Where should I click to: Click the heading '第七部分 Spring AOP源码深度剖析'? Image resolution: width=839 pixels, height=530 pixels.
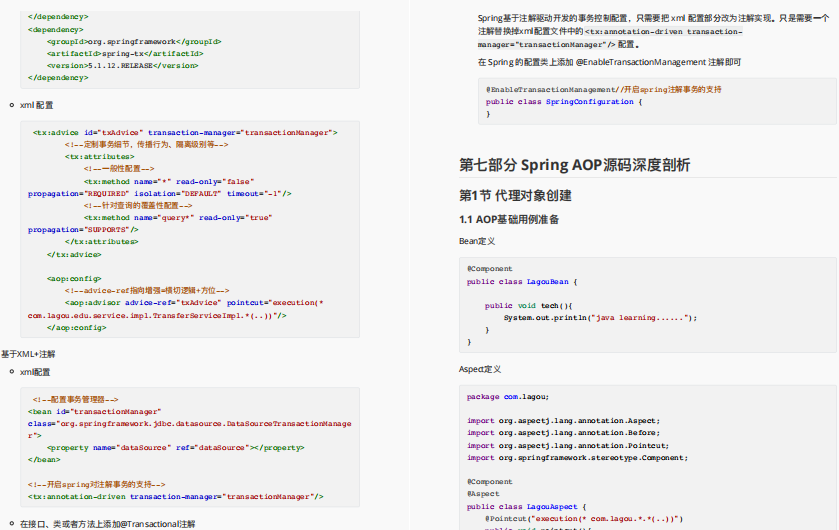pyautogui.click(x=575, y=165)
